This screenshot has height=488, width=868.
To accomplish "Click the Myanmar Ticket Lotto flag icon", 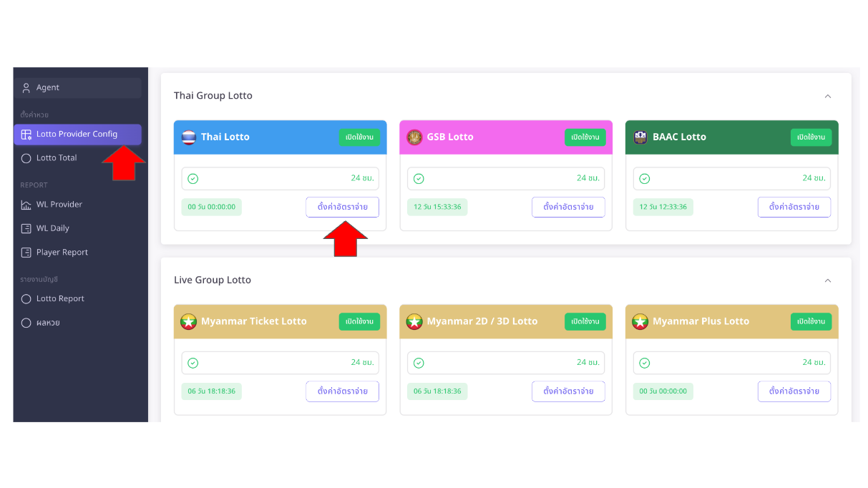I will (187, 321).
